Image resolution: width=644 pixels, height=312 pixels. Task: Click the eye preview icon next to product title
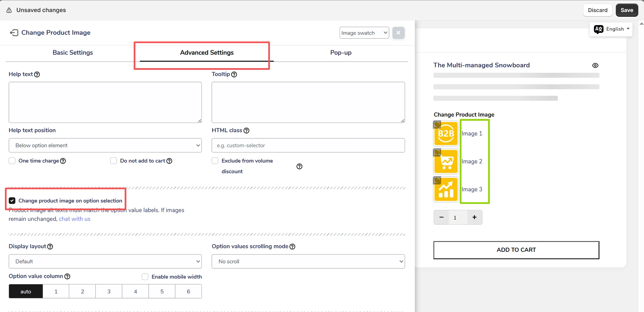click(x=595, y=65)
